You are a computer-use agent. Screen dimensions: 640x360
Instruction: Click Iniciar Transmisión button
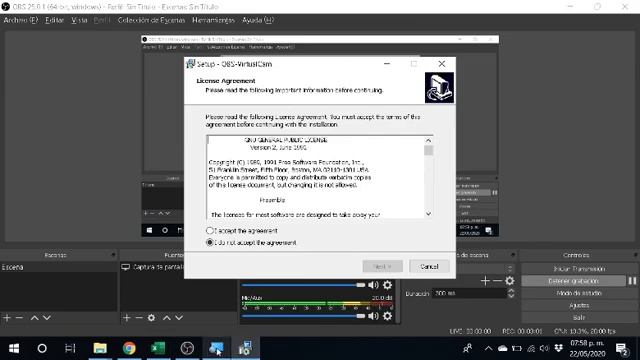coord(579,269)
